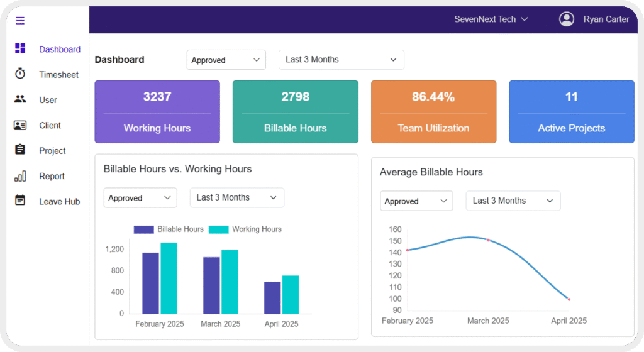Click the Dashboard grid icon in sidebar
Image resolution: width=644 pixels, height=352 pixels.
tap(20, 48)
